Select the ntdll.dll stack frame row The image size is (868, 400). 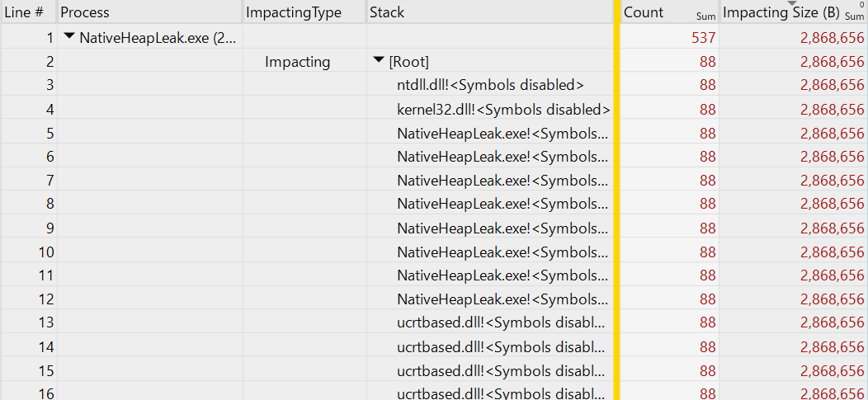point(490,85)
